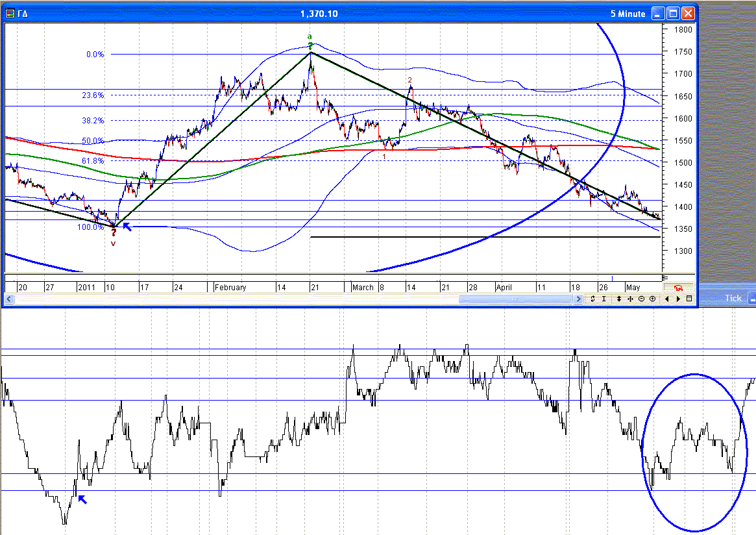Open the chart list menu icon
Viewport: 756px width, 535px height.
click(x=689, y=299)
